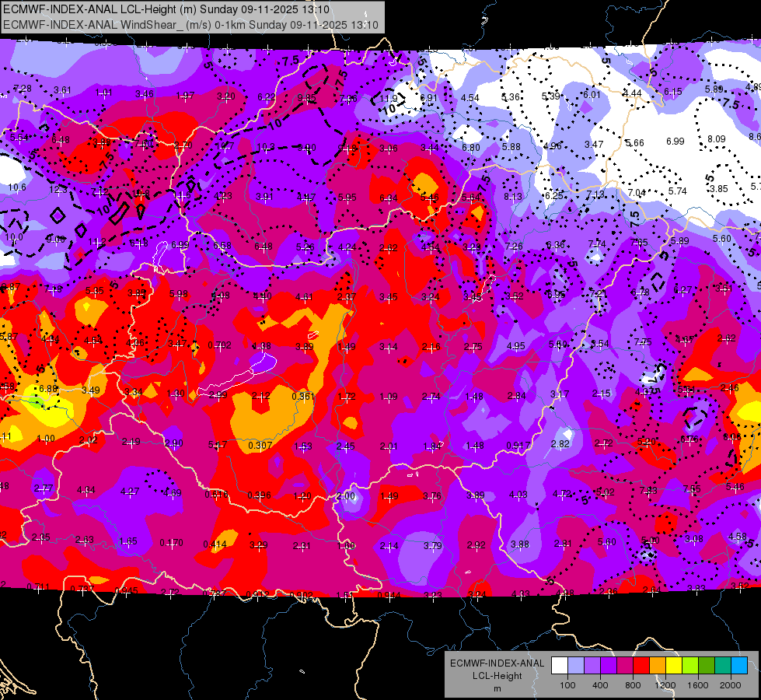
Task: Select the red legend swatch
Action: point(641,665)
